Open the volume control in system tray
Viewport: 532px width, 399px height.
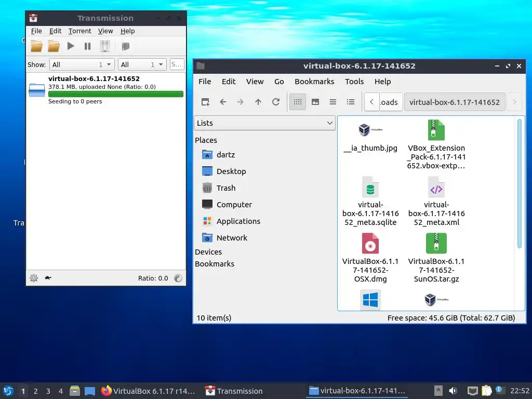(x=453, y=391)
